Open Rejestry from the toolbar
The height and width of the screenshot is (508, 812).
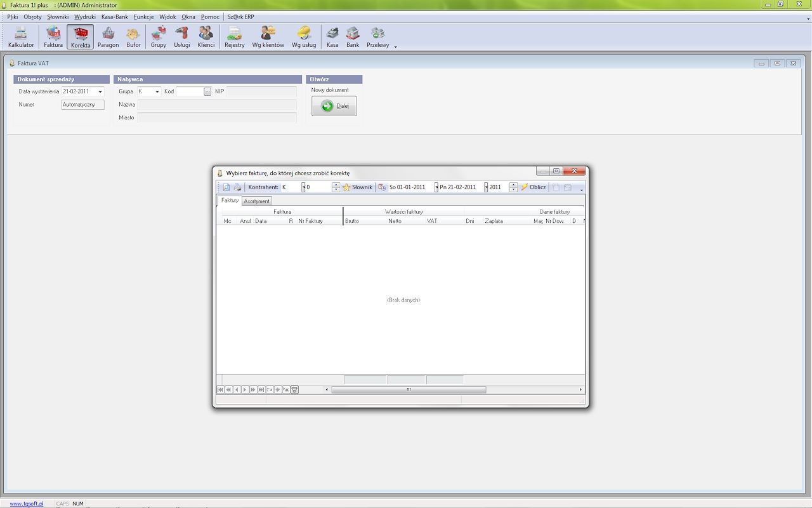[x=235, y=37]
